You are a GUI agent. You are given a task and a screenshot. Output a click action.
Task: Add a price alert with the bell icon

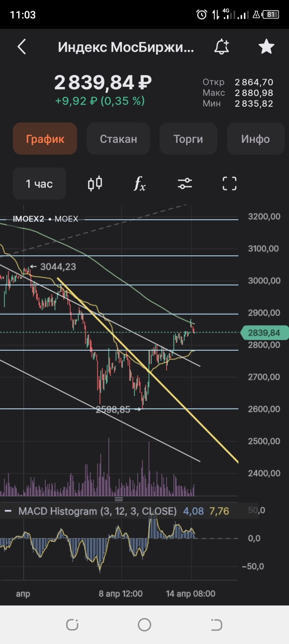tap(221, 47)
